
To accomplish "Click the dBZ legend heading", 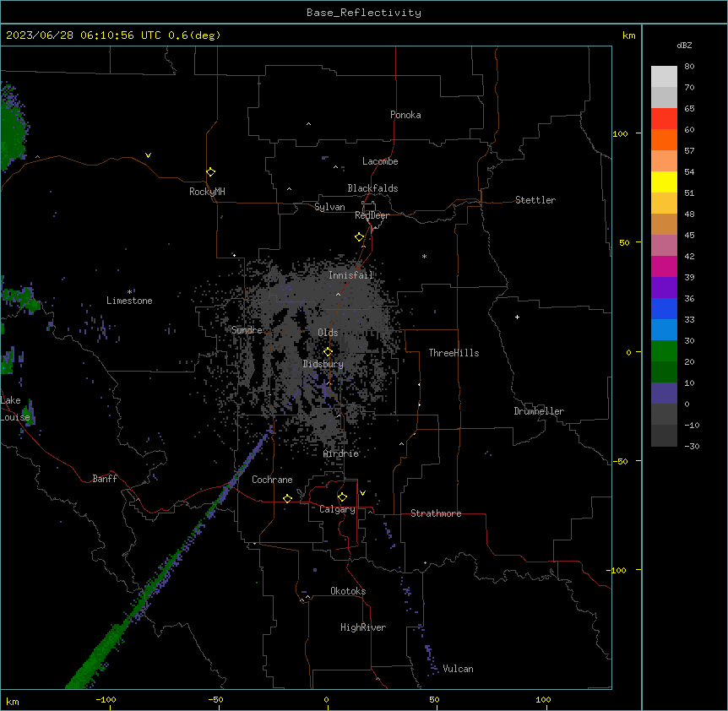I will click(684, 45).
